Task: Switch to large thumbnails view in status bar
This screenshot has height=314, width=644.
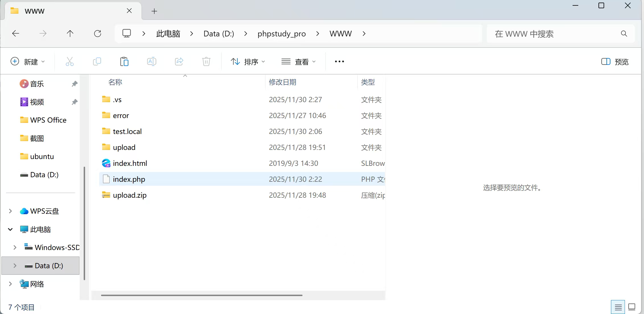Action: [x=632, y=307]
